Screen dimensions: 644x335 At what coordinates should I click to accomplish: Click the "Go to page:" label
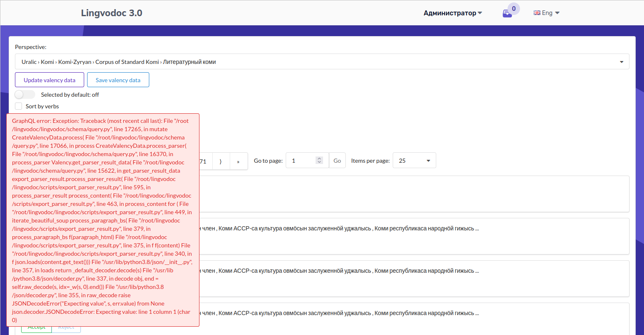click(268, 161)
